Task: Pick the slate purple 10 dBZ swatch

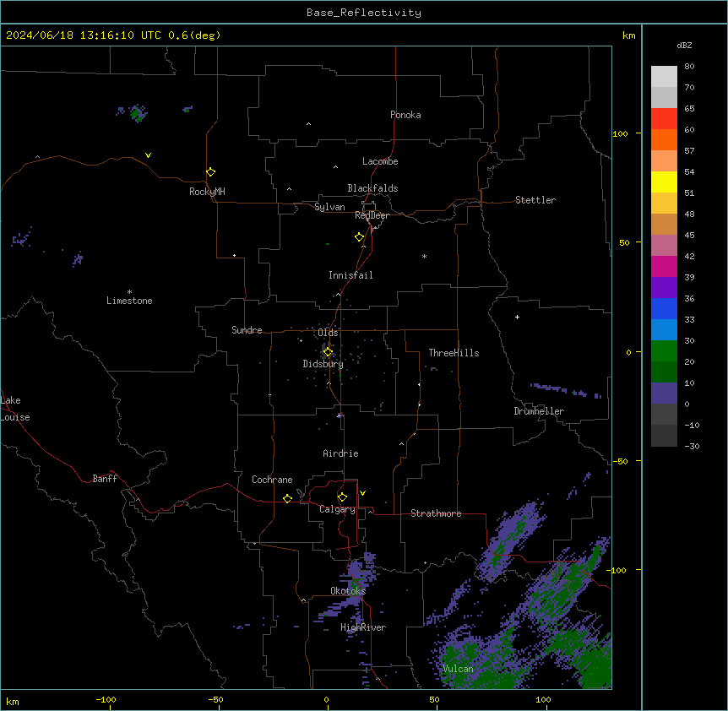Action: 664,393
